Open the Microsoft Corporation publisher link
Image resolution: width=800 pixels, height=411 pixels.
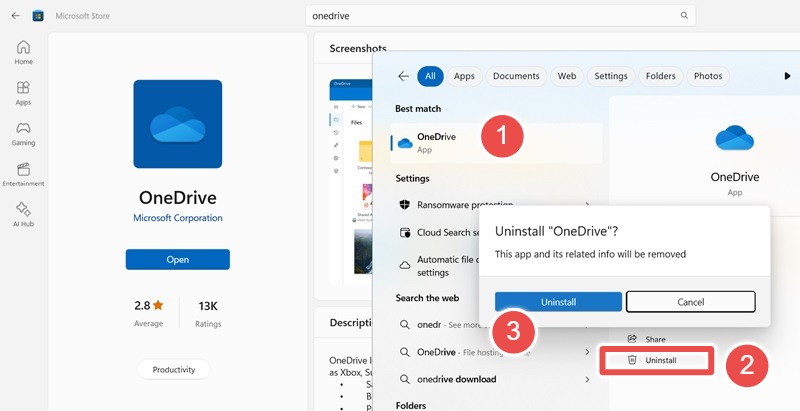click(x=178, y=218)
